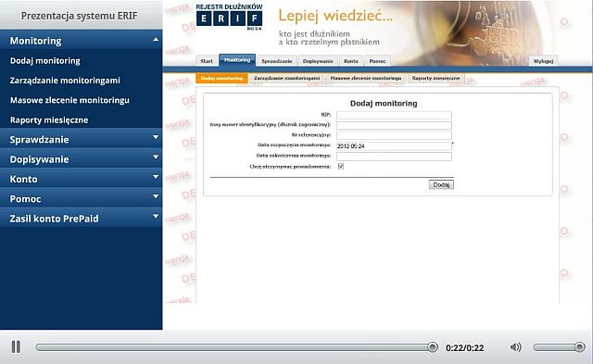Toggle Chcę otrzymywać powiadomienia checkbox
The height and width of the screenshot is (364, 593).
(x=341, y=167)
